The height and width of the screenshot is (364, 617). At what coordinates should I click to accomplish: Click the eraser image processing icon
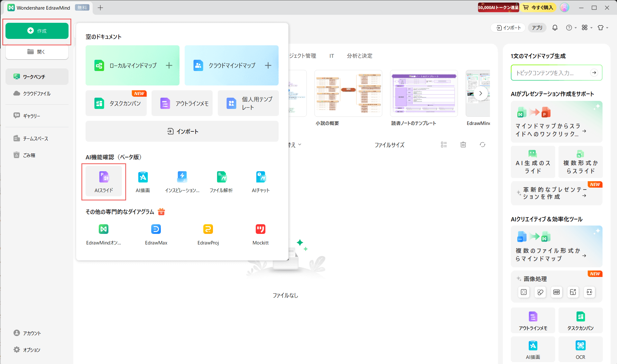tap(540, 292)
